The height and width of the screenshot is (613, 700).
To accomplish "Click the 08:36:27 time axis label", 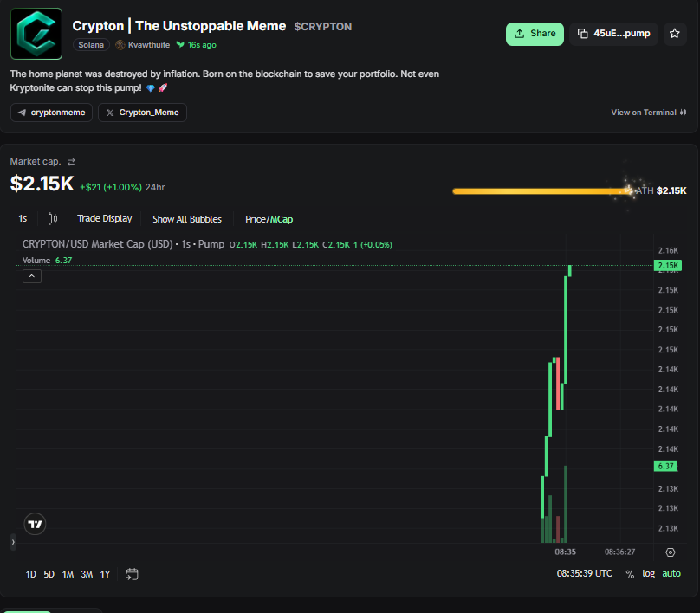I will coord(619,552).
